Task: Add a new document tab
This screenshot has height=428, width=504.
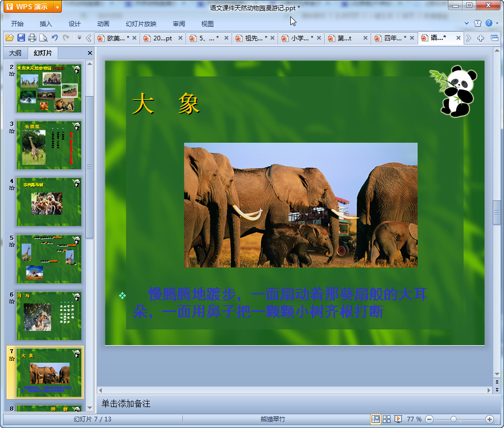Action: pyautogui.click(x=481, y=38)
